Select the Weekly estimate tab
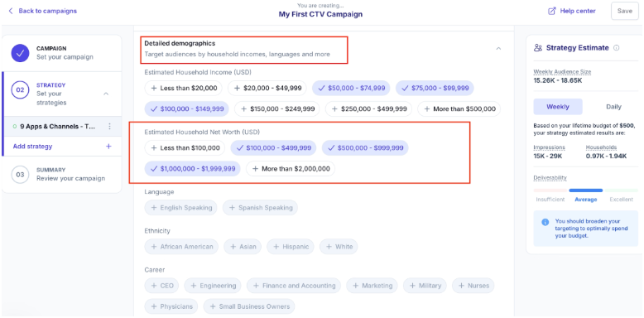644x318 pixels. 558,107
